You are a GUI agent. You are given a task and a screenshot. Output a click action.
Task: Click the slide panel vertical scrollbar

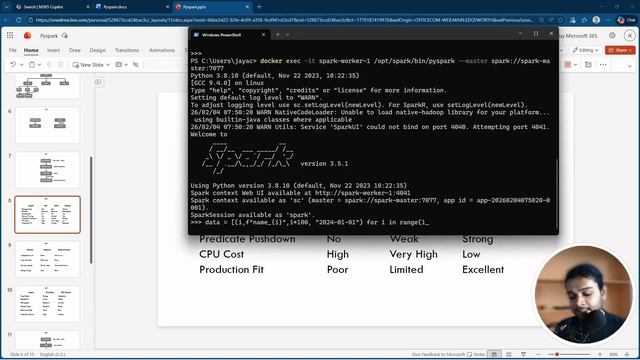click(x=91, y=210)
